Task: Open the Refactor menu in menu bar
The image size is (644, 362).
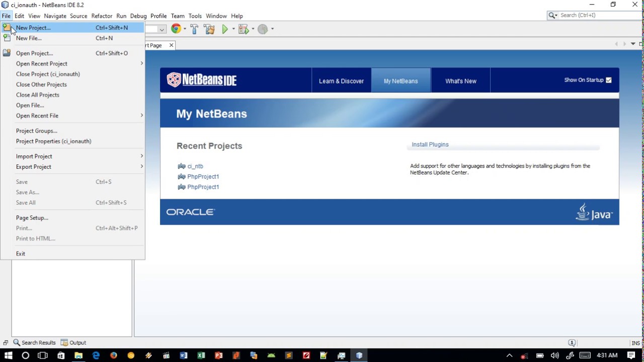Action: coord(102,16)
